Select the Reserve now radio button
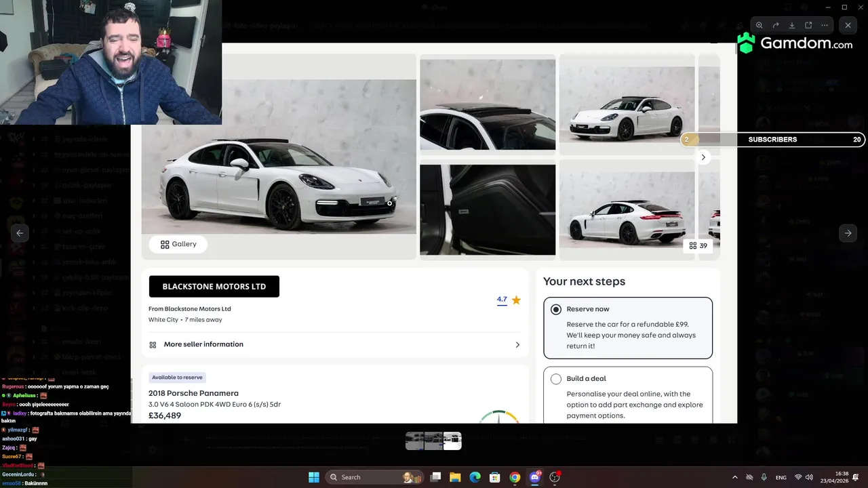 (x=556, y=309)
